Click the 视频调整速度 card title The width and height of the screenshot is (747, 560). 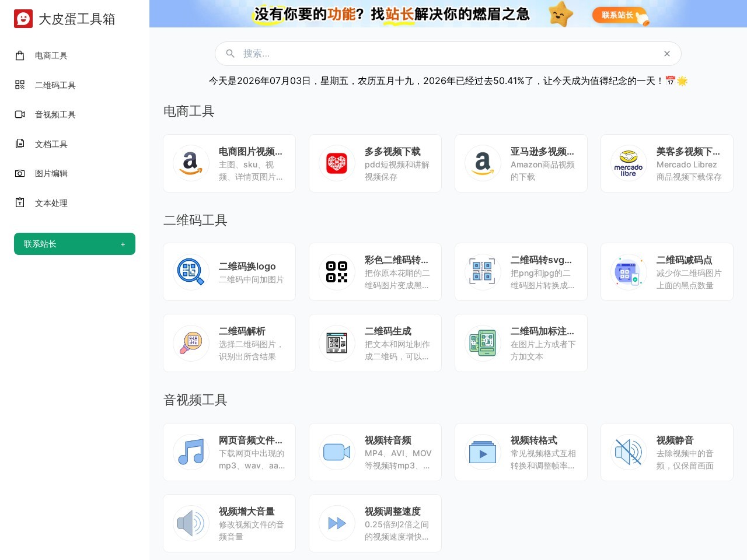392,512
